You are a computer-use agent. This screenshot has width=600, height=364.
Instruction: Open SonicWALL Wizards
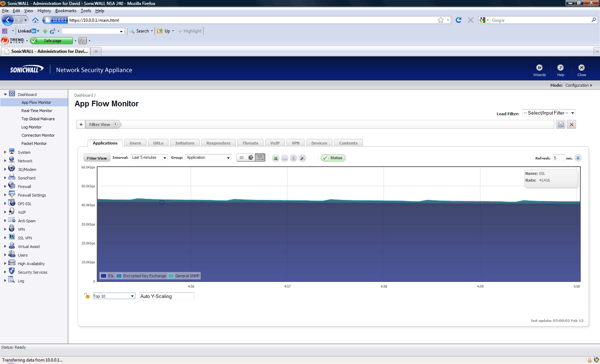point(539,70)
